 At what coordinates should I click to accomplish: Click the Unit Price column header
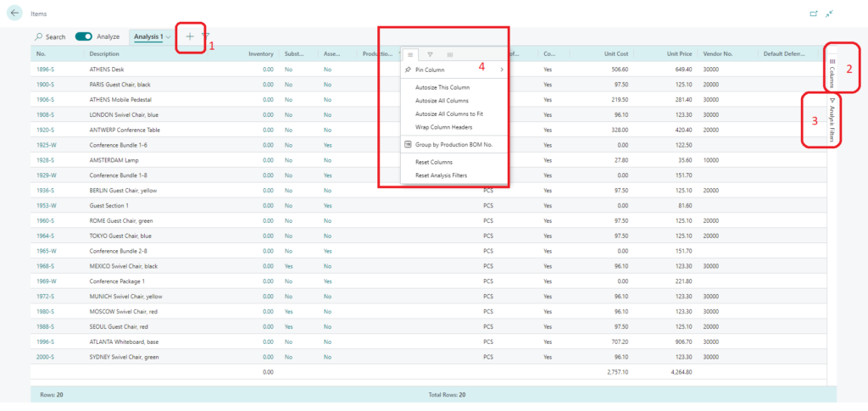coord(679,54)
